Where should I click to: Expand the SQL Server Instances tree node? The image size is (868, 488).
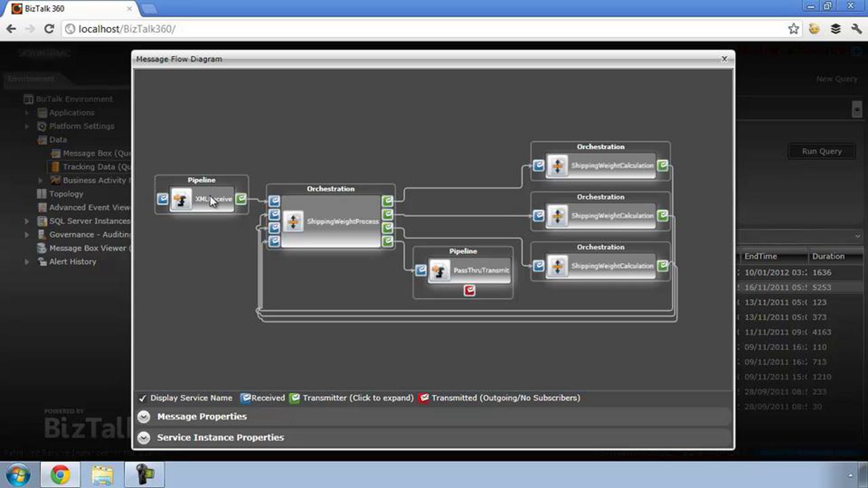(x=27, y=221)
